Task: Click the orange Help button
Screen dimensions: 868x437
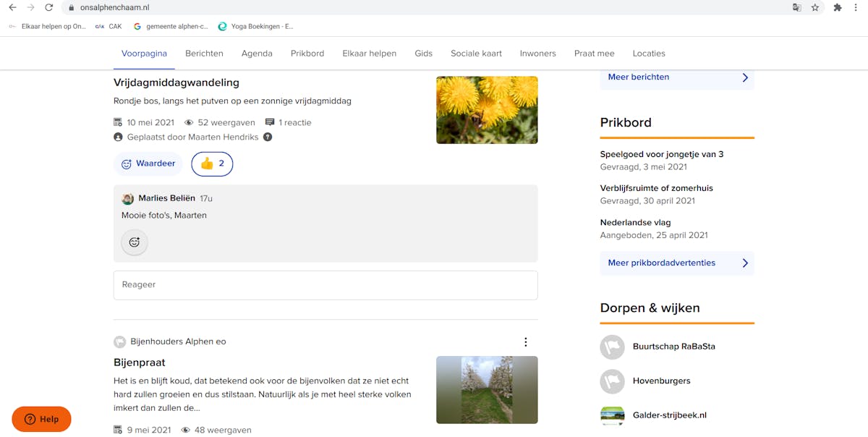Action: coord(41,419)
